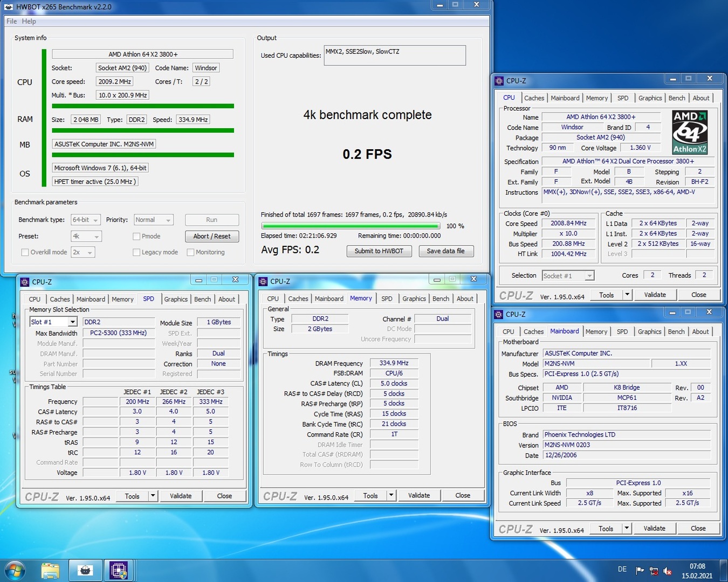This screenshot has height=582, width=728.
Task: Open the Overkill 2x multiplier dropdown
Action: coord(83,252)
